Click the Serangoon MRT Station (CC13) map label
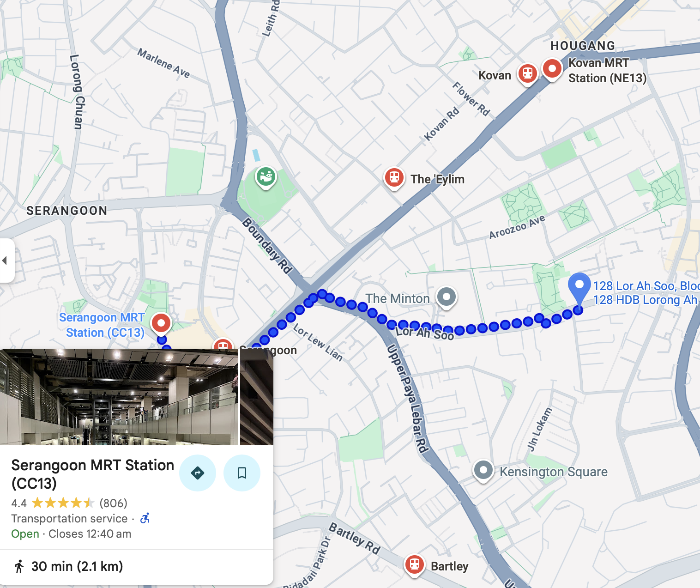The height and width of the screenshot is (588, 700). (x=102, y=325)
